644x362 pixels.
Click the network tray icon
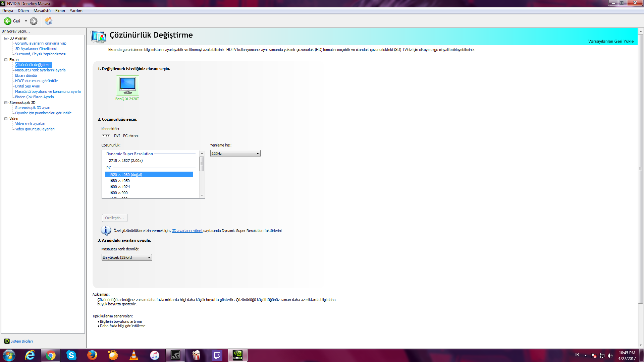pos(602,356)
